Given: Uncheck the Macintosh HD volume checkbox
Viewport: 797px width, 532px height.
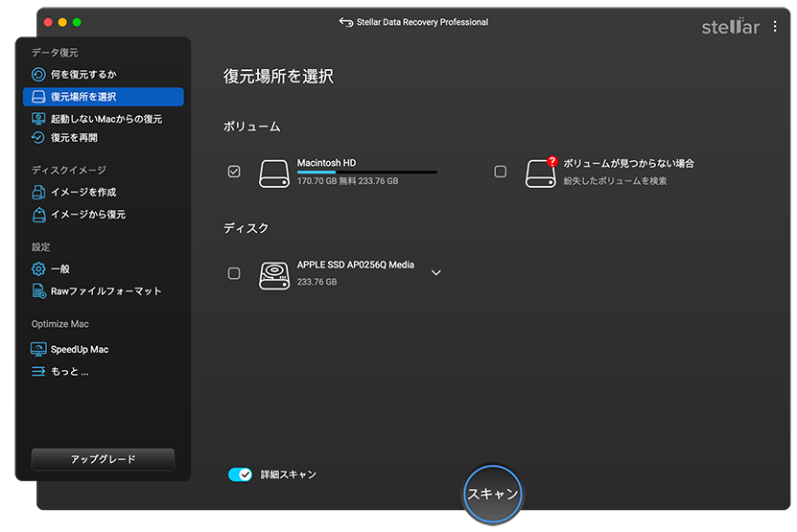Looking at the screenshot, I should click(234, 172).
